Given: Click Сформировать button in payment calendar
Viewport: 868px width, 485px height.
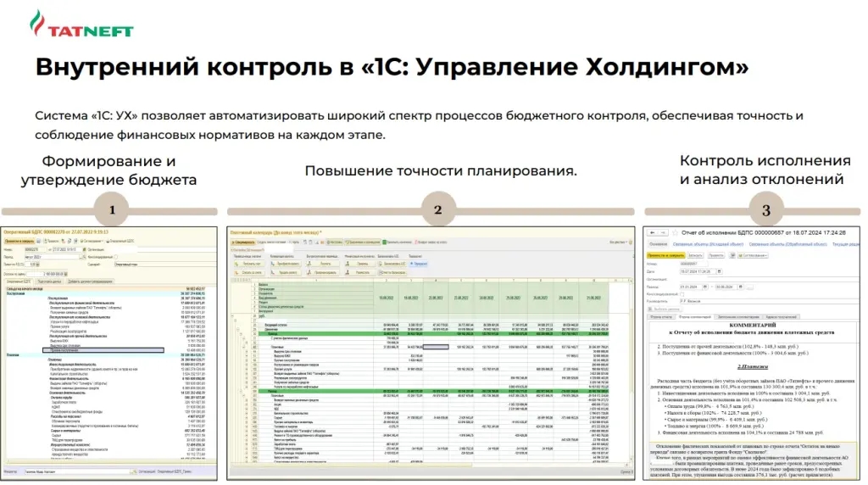Looking at the screenshot, I should (243, 242).
